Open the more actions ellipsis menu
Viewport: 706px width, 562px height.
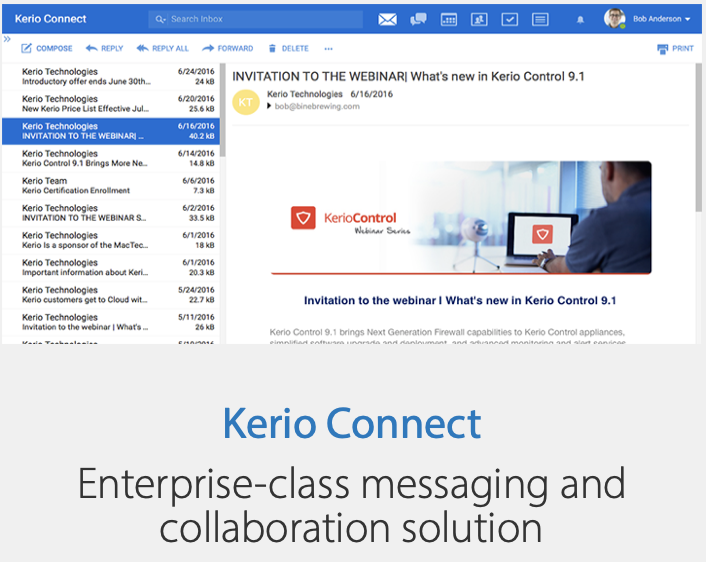(328, 49)
